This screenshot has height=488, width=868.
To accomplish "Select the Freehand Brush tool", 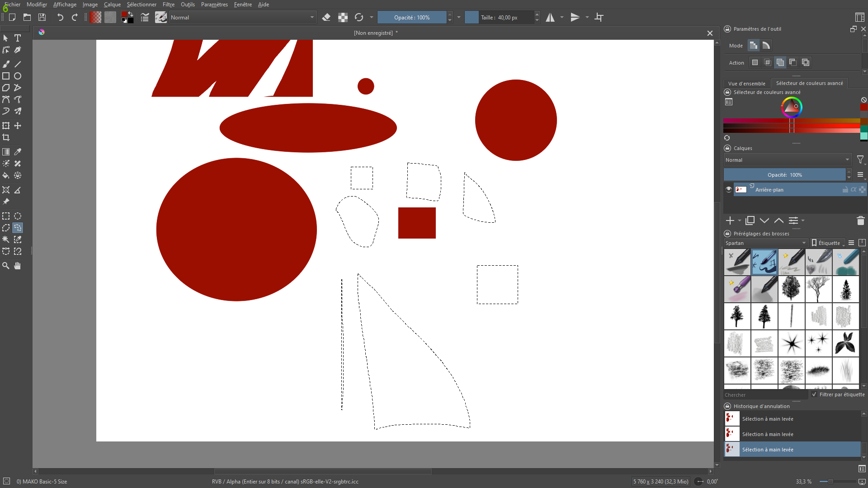I will [x=6, y=64].
